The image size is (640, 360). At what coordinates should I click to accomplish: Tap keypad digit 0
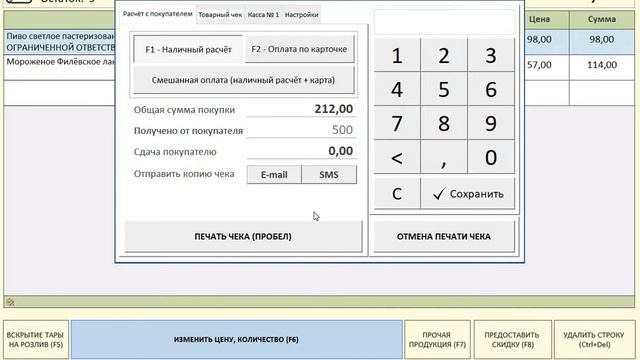tap(491, 158)
